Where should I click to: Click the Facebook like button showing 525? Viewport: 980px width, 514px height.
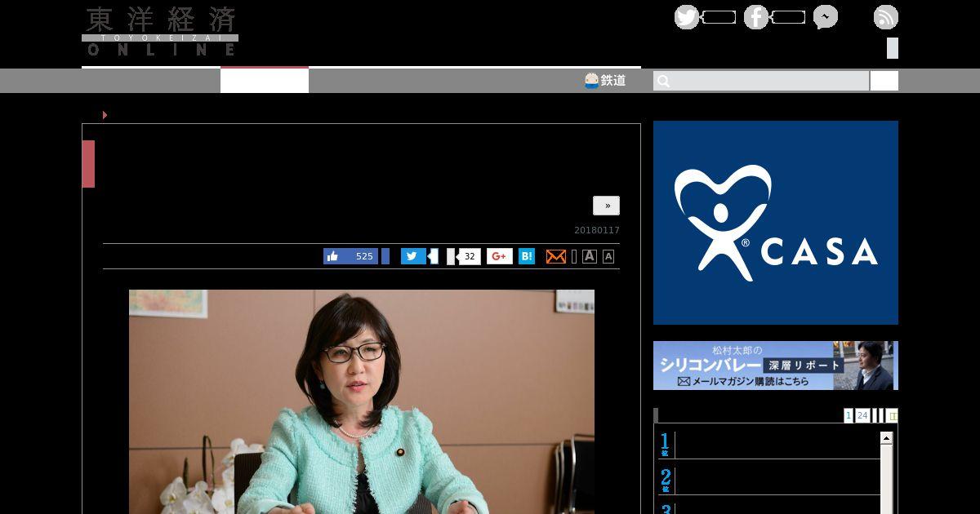350,256
